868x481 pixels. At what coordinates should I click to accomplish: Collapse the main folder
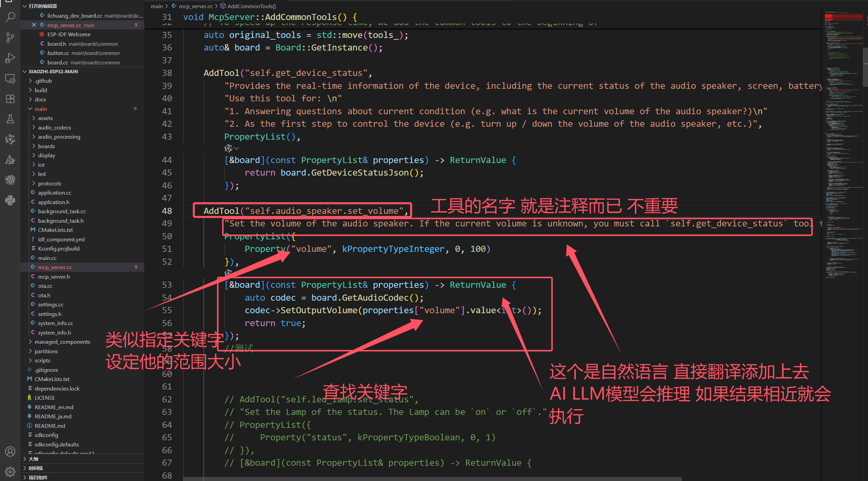(40, 109)
